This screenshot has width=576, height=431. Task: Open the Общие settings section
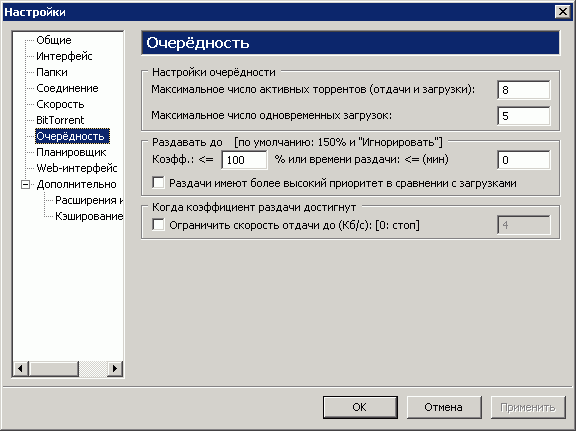click(54, 40)
